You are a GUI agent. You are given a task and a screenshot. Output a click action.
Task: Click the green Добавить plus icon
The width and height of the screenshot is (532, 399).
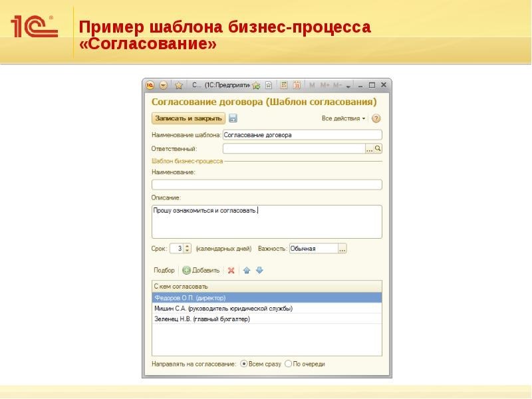187,271
